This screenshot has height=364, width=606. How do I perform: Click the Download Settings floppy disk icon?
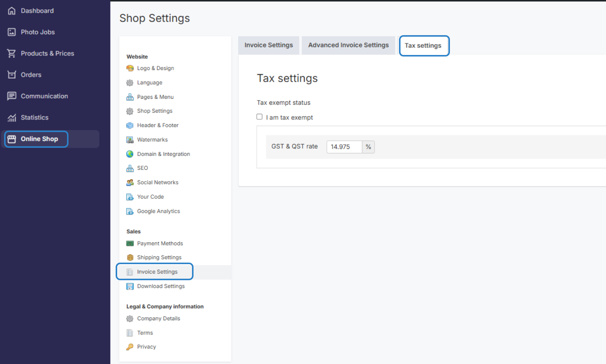130,287
